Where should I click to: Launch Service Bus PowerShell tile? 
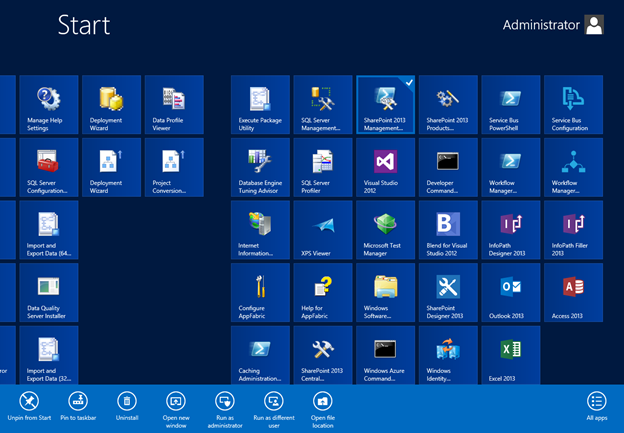(511, 105)
